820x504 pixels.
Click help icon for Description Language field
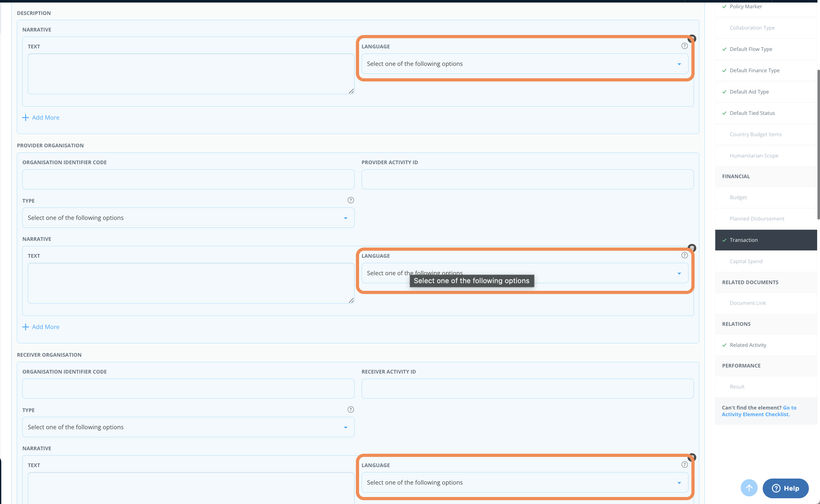point(684,46)
